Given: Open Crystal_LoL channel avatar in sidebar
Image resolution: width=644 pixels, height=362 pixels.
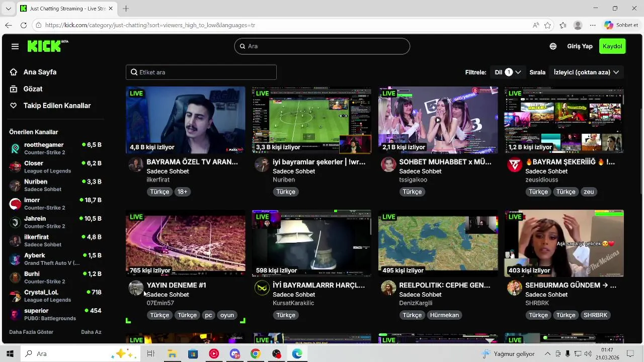Looking at the screenshot, I should click(15, 296).
